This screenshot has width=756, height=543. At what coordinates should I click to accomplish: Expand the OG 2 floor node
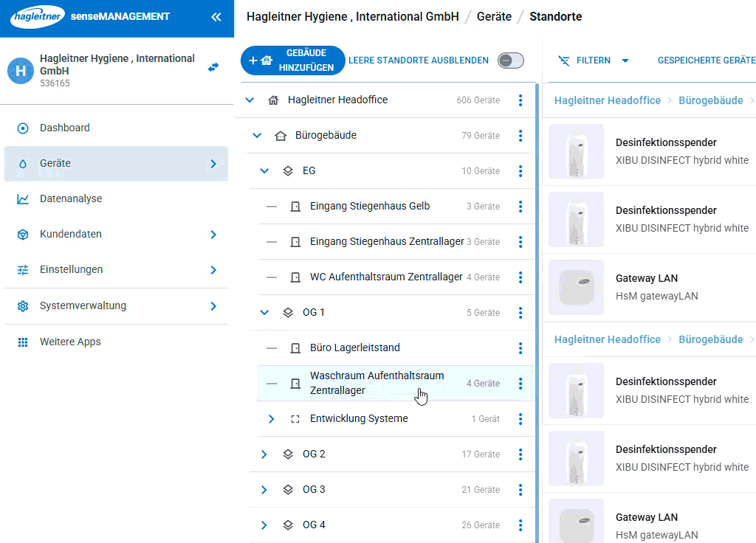[264, 454]
